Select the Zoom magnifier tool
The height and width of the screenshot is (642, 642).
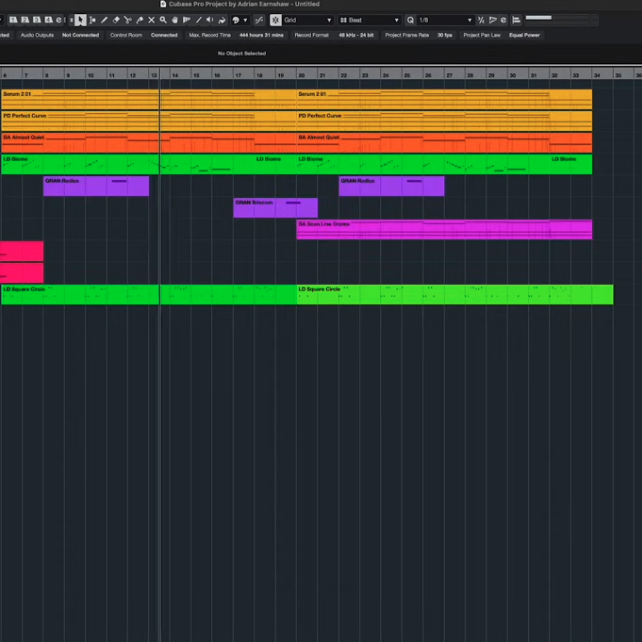coord(163,20)
